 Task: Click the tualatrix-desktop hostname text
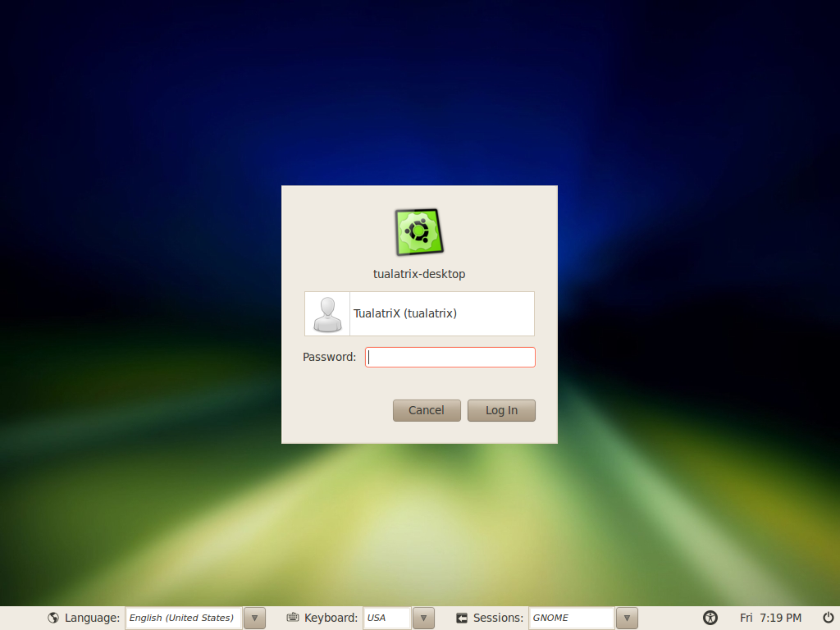419,274
